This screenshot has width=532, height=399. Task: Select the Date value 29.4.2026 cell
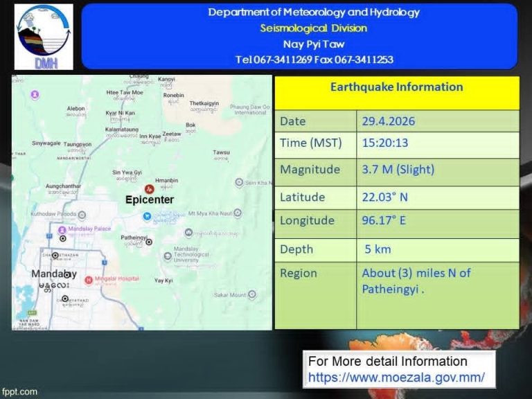click(438, 121)
